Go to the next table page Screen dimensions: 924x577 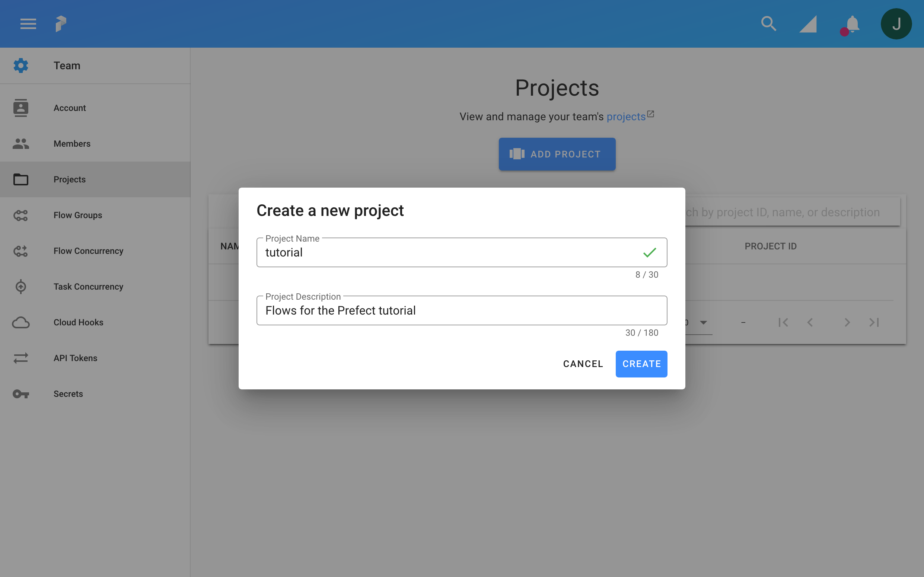click(x=847, y=322)
